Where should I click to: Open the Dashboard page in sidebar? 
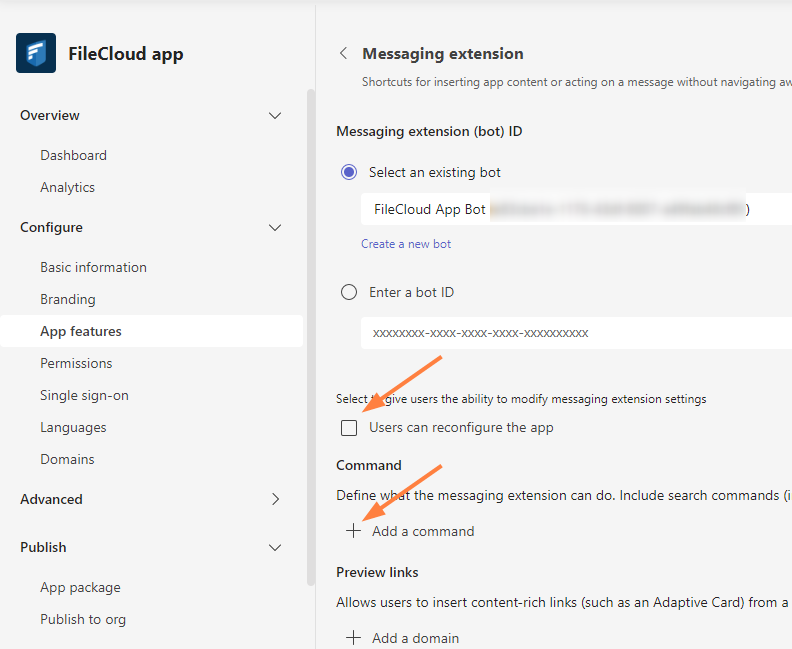[73, 156]
